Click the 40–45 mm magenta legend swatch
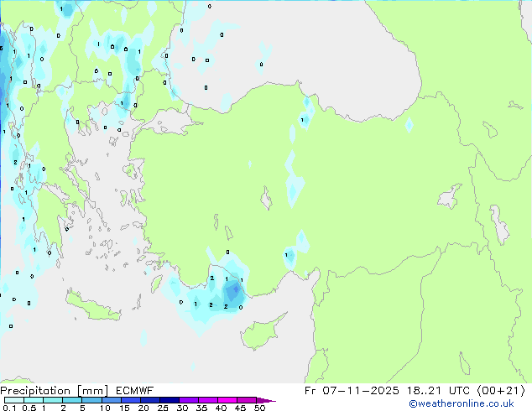The height and width of the screenshot is (411, 532). point(227,400)
